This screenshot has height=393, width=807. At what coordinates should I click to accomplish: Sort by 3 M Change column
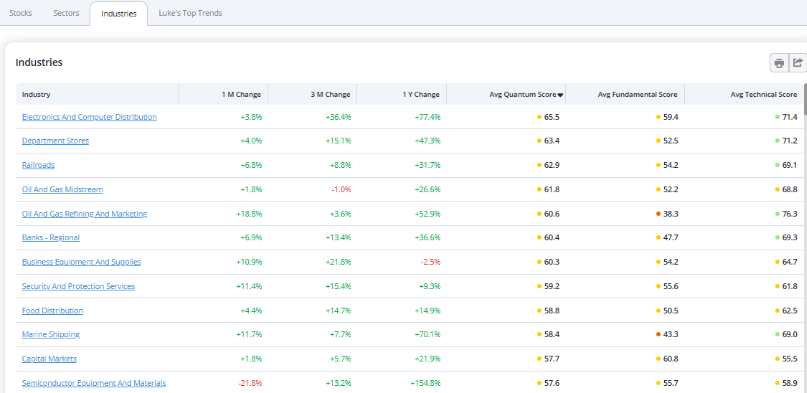pos(330,95)
